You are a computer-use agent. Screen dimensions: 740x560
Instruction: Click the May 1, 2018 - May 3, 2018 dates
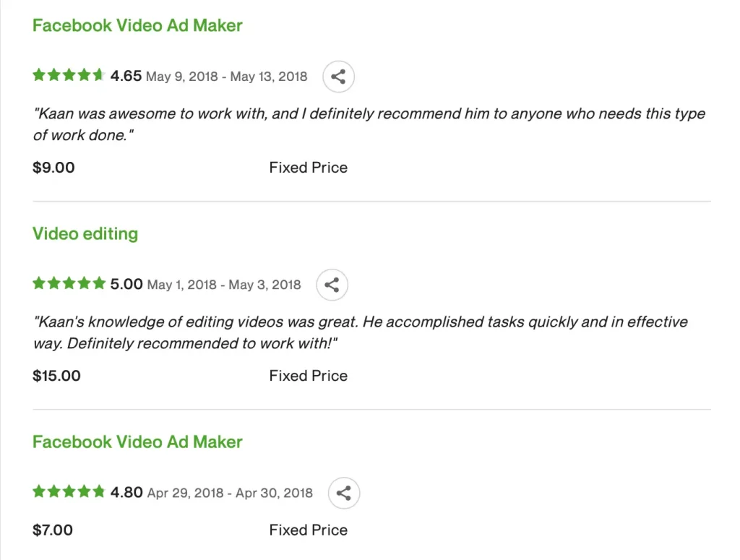click(x=224, y=285)
